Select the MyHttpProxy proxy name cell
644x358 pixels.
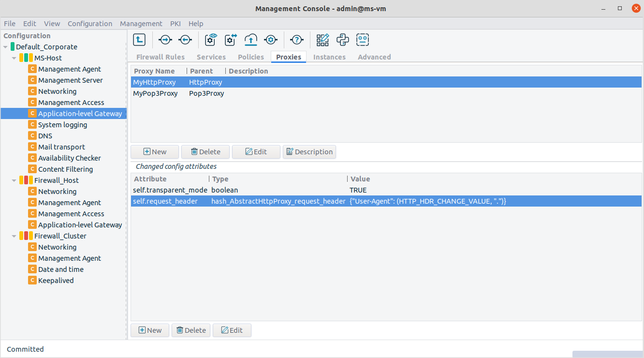pos(154,82)
